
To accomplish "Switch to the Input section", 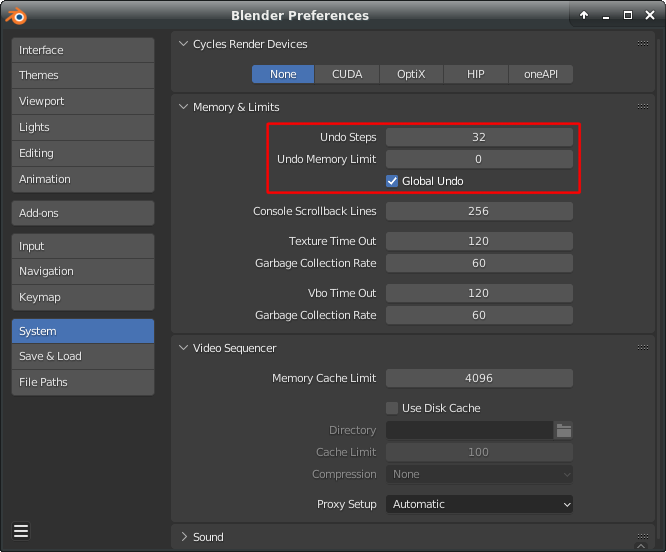I will 83,246.
